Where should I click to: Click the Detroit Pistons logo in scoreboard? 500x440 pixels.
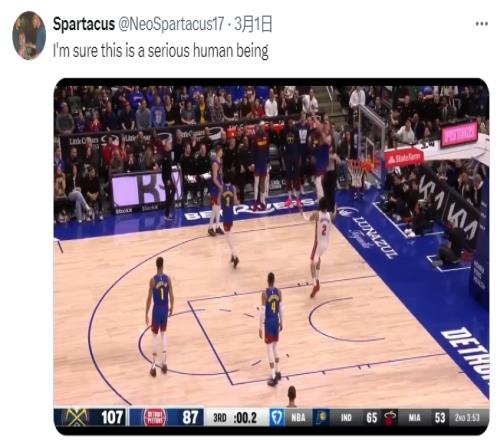click(154, 417)
